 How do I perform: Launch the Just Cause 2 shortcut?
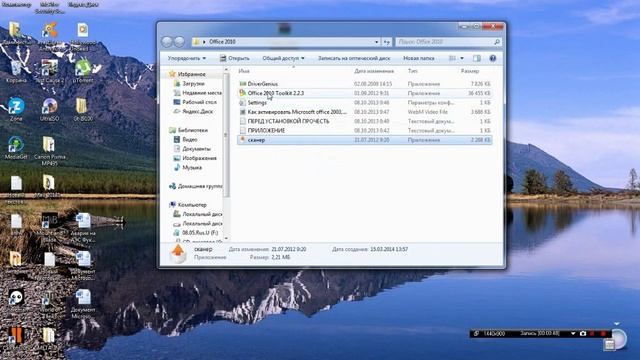tap(49, 71)
